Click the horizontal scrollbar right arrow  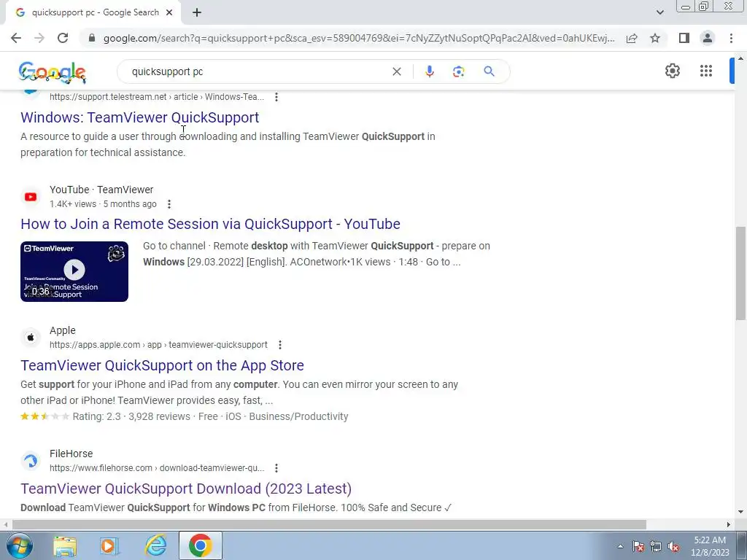[729, 524]
